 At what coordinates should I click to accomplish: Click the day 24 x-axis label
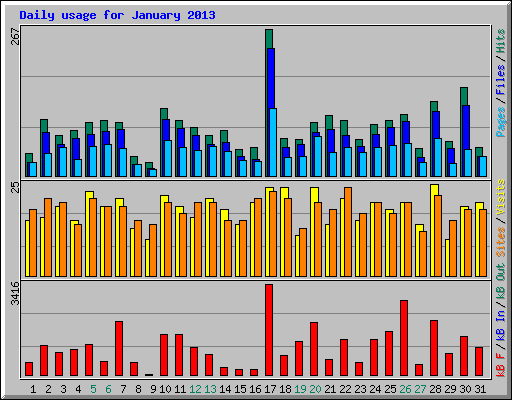click(375, 389)
